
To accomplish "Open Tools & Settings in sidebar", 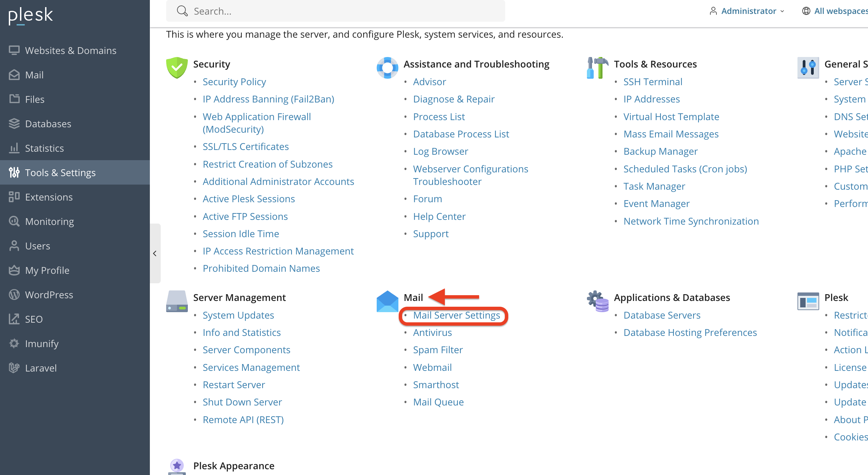I will click(x=75, y=172).
